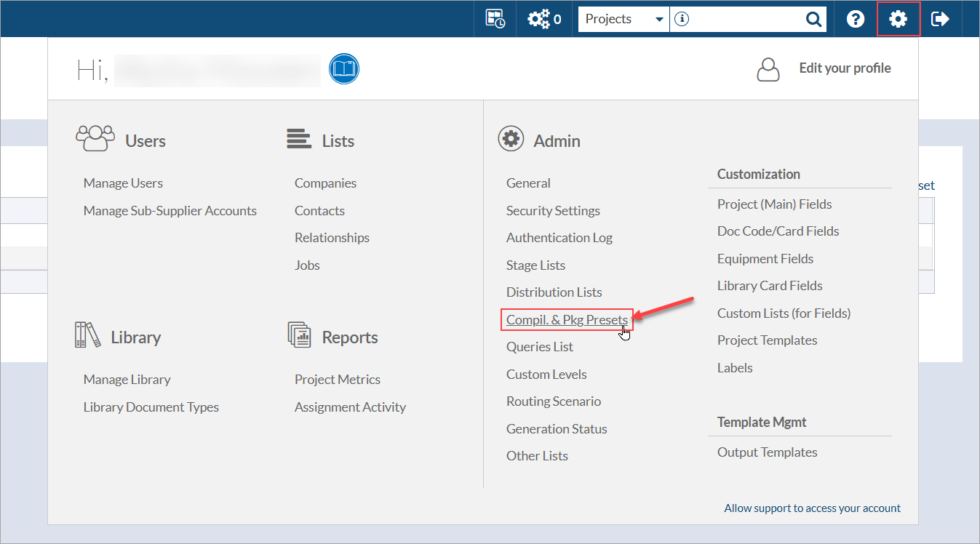Open Output Templates under Template Mgmt
Image resolution: width=980 pixels, height=544 pixels.
(767, 452)
